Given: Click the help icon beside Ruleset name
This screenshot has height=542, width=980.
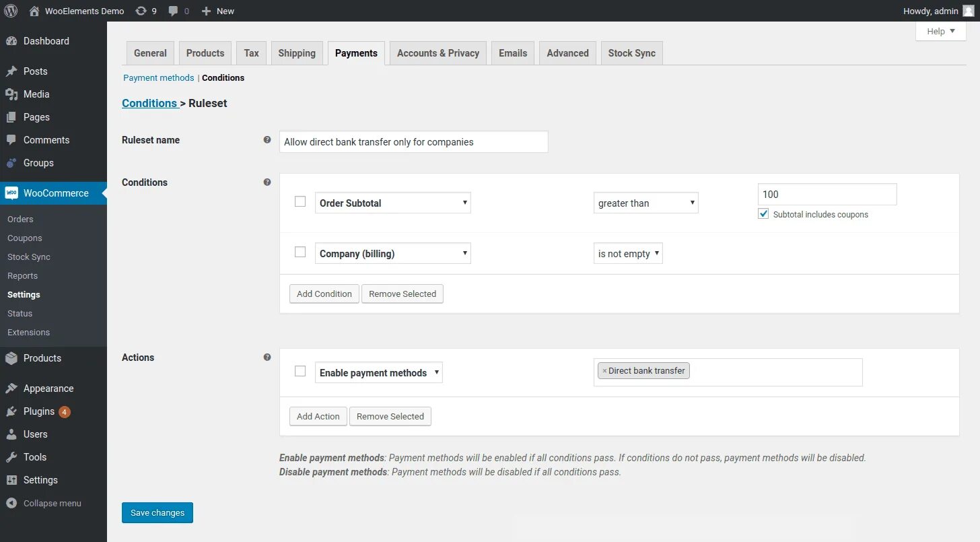Looking at the screenshot, I should pos(267,140).
